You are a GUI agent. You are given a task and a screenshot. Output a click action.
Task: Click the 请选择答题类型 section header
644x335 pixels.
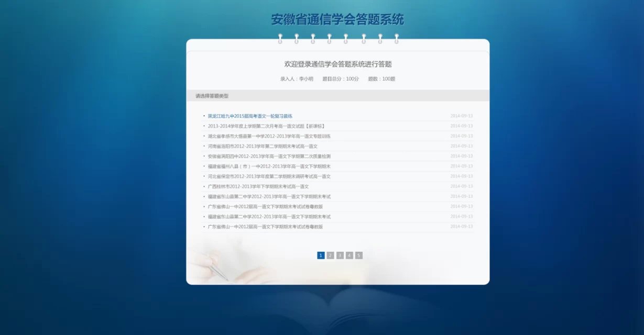(212, 96)
